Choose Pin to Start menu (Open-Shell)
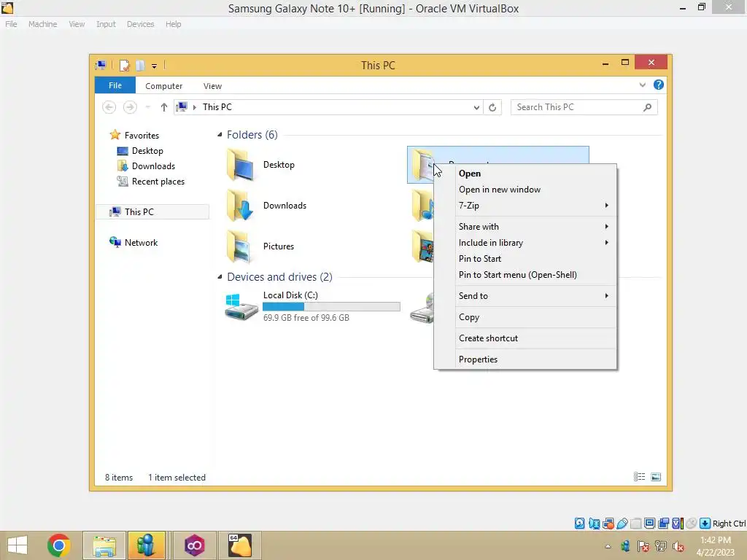This screenshot has height=560, width=747. click(525, 275)
